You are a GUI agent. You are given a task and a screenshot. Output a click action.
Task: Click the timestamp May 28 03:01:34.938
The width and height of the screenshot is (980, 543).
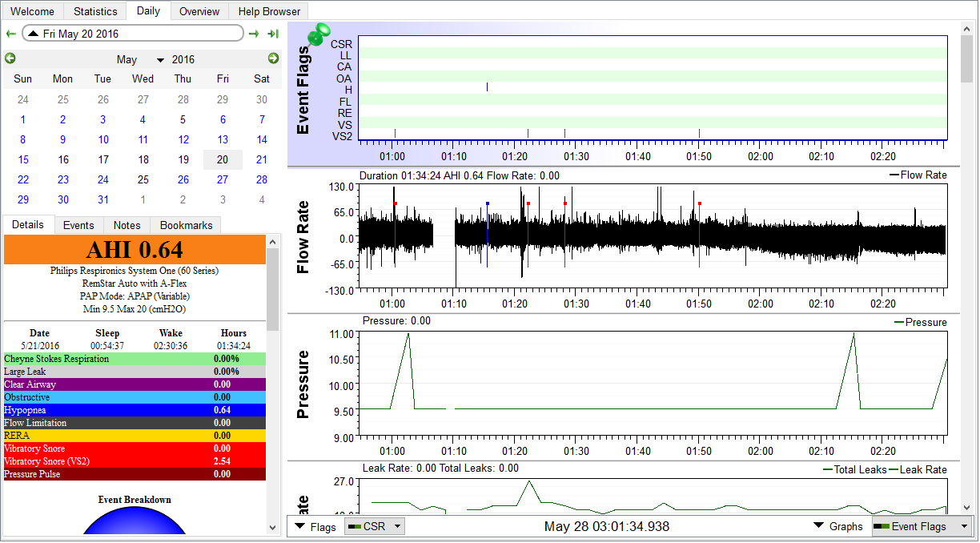607,527
